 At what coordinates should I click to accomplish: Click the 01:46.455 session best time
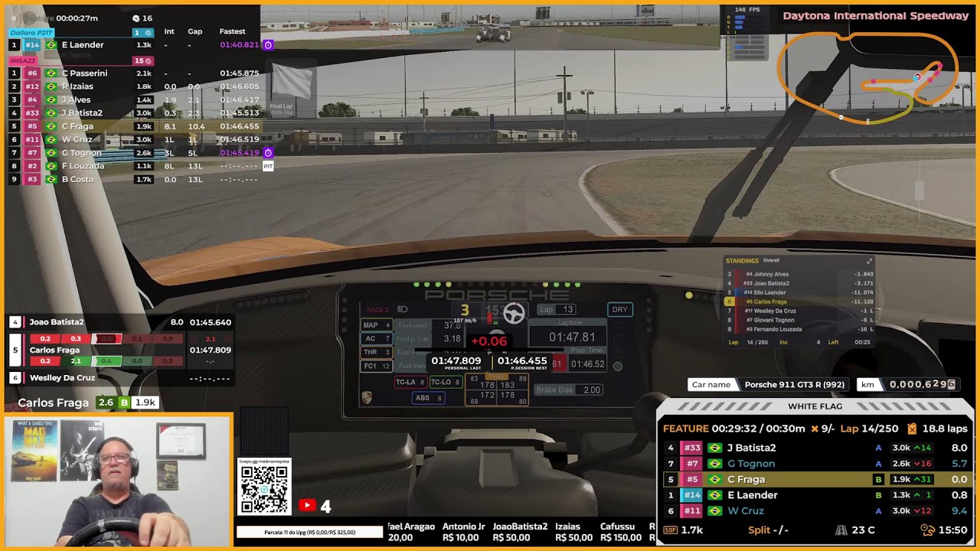522,360
